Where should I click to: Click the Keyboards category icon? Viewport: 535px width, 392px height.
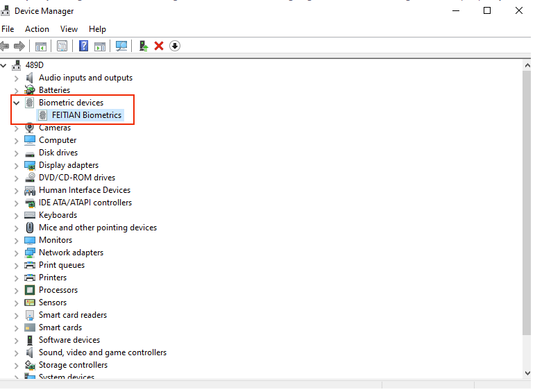(30, 215)
